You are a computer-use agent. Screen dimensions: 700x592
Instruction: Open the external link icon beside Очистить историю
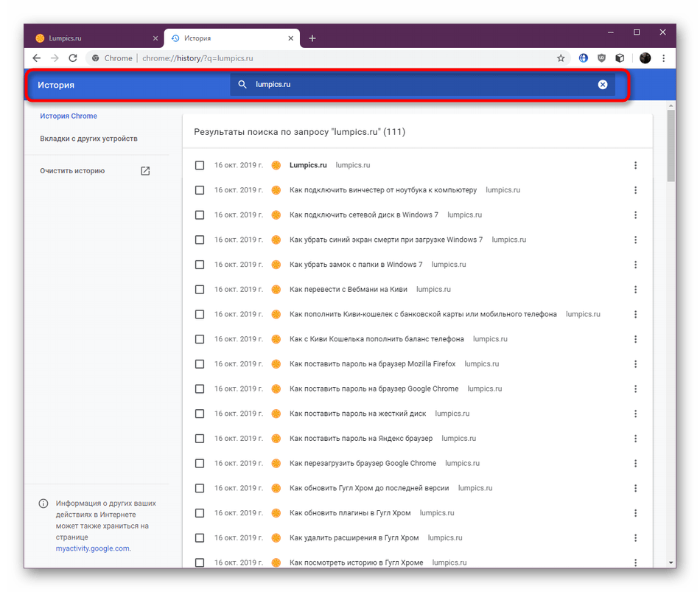[145, 171]
